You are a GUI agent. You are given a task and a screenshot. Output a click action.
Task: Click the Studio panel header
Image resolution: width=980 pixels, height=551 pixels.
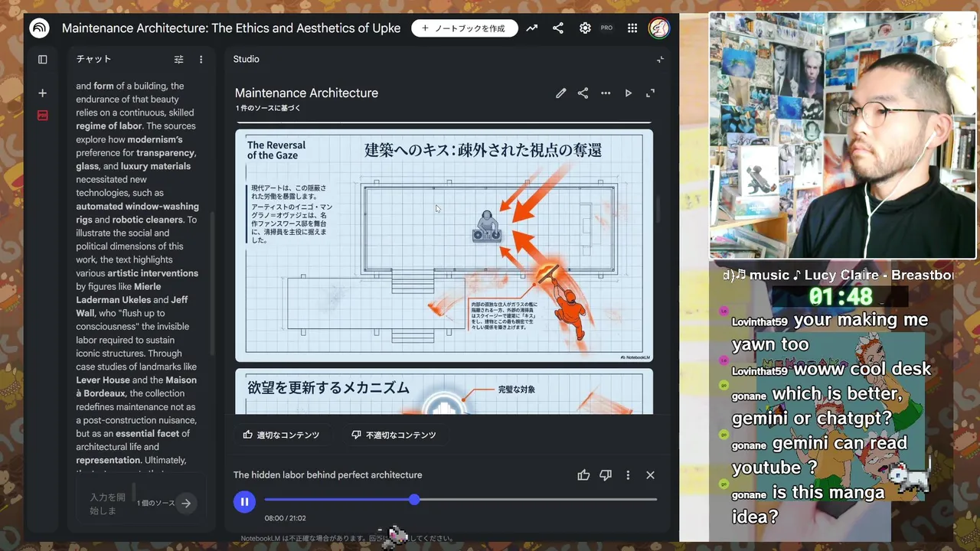tap(247, 60)
